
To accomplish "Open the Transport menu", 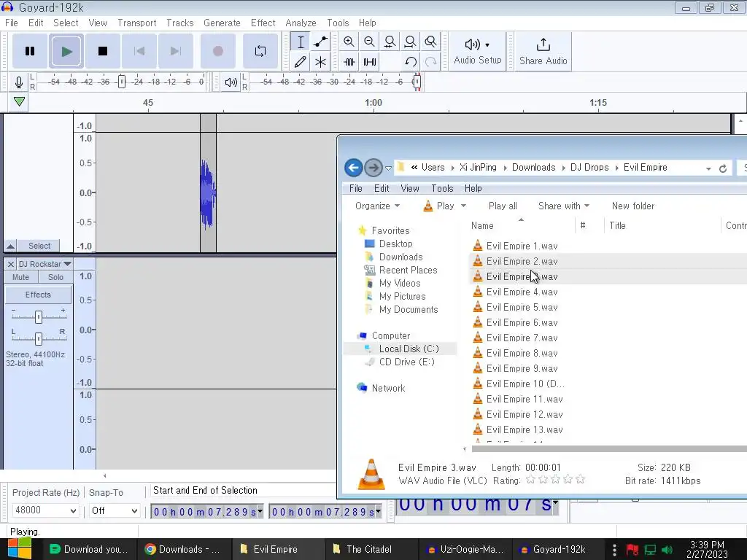I will pos(136,23).
